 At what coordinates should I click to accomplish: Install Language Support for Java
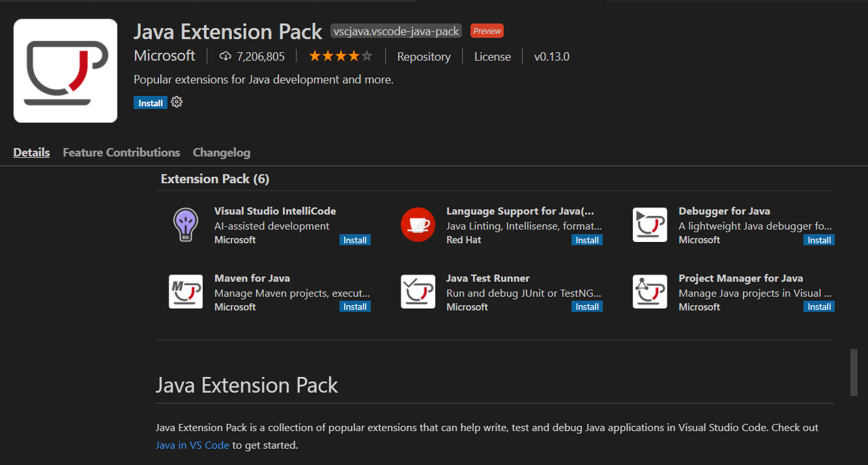(x=587, y=240)
